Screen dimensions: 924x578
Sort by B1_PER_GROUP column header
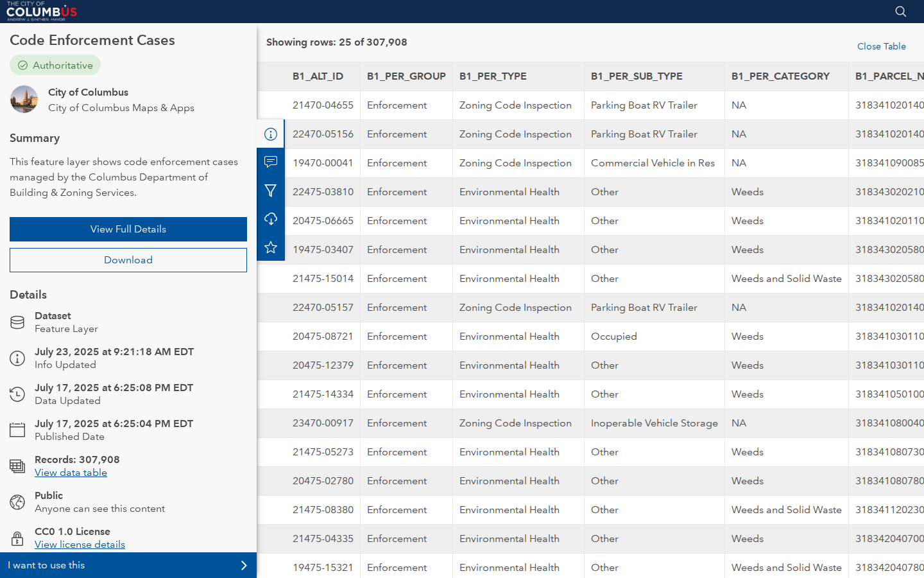[x=406, y=76]
